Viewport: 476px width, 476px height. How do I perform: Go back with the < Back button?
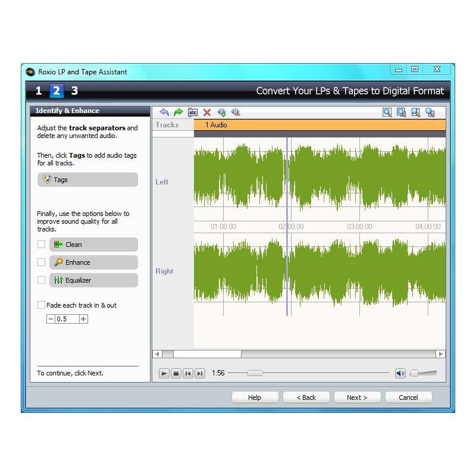coord(306,397)
